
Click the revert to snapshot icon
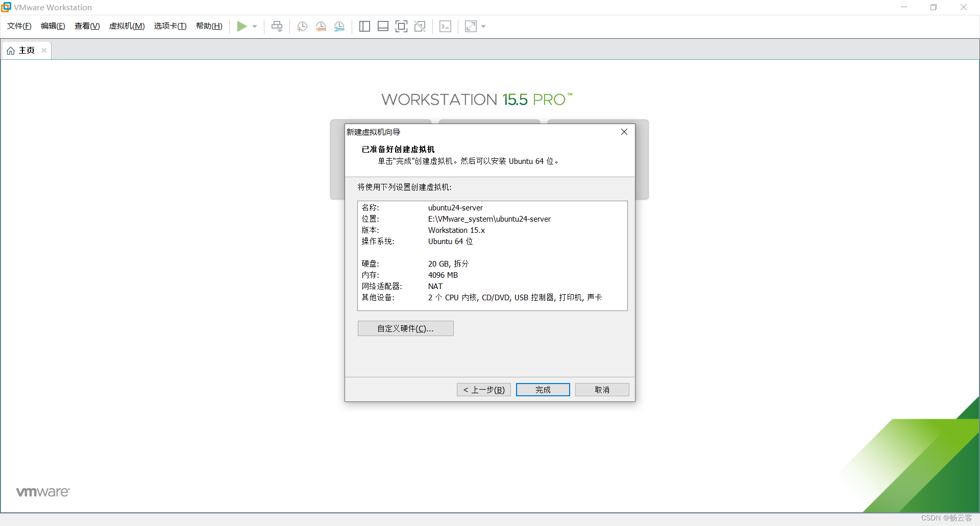pyautogui.click(x=321, y=27)
